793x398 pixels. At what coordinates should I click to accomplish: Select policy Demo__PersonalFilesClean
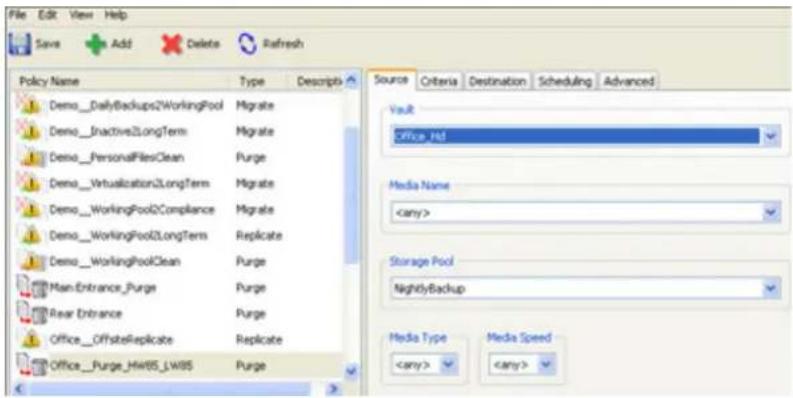click(116, 158)
